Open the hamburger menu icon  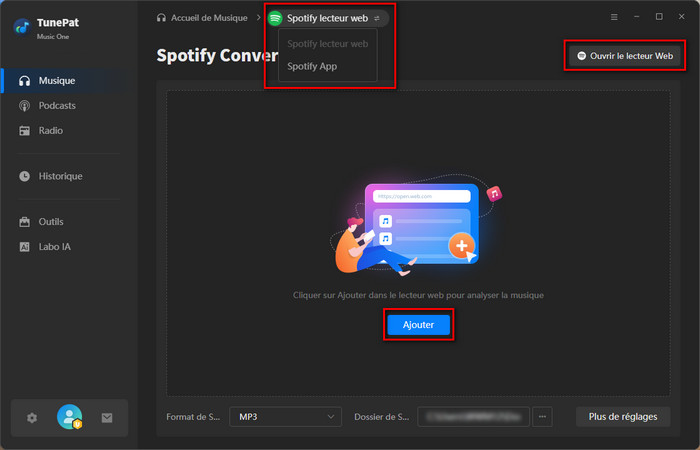(614, 17)
